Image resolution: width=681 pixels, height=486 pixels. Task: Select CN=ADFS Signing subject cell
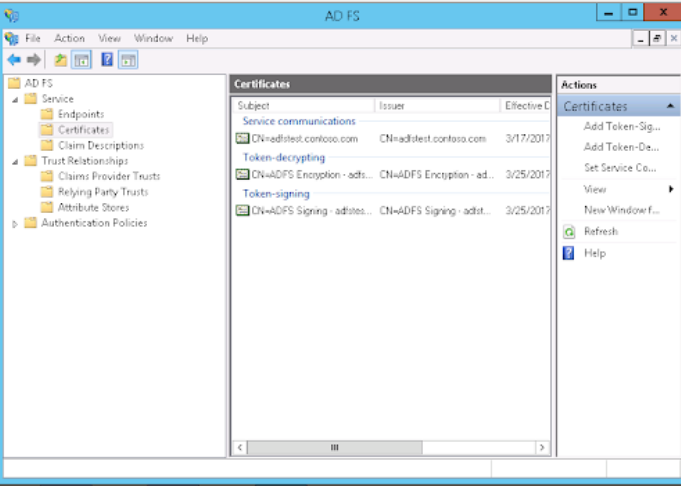tap(311, 211)
